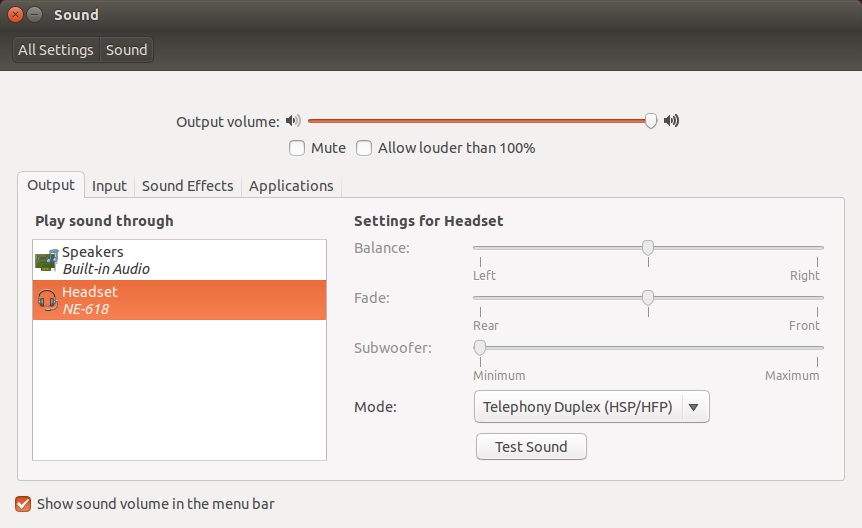
Task: Close the Sound window
Action: point(15,15)
